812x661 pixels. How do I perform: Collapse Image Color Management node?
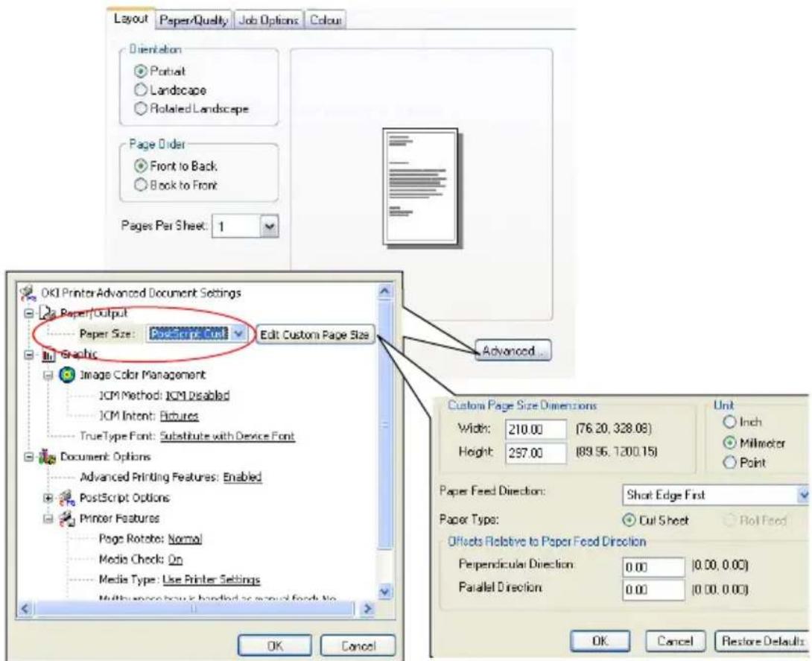[48, 375]
